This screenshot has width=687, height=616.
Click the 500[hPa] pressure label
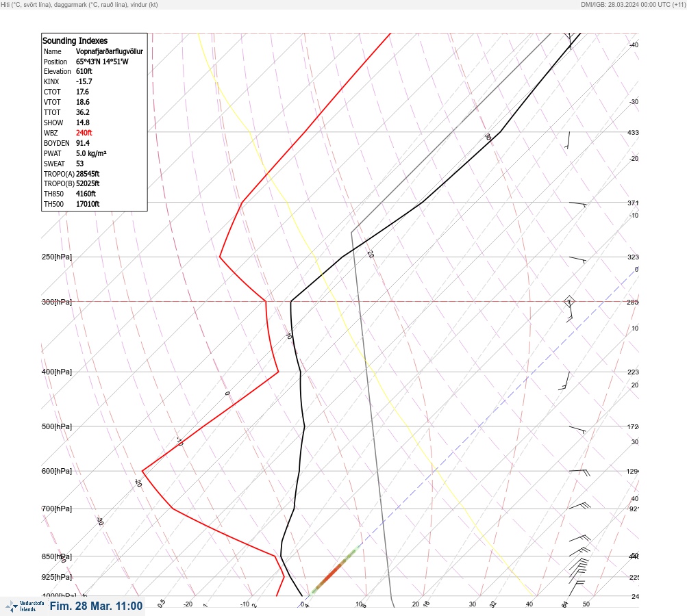click(57, 427)
